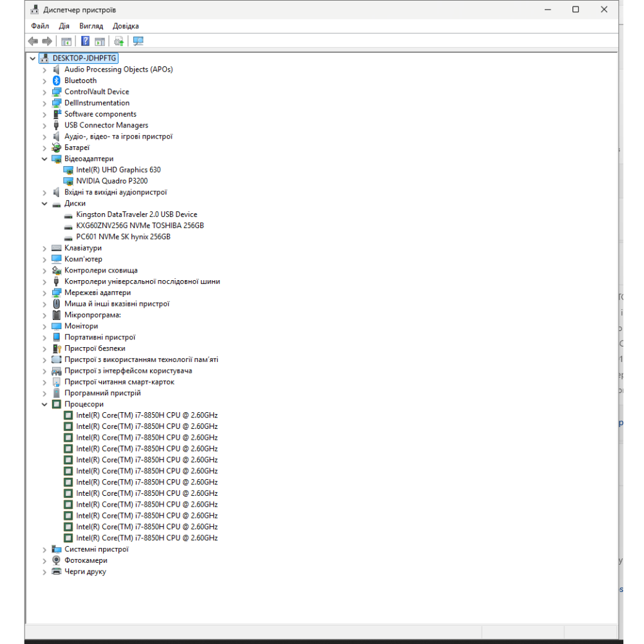Image resolution: width=644 pixels, height=644 pixels.
Task: Collapse the Процесори category
Action: (44, 404)
